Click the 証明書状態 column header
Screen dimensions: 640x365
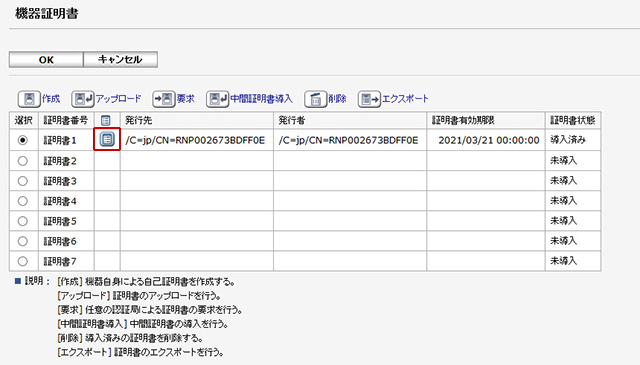(x=573, y=120)
